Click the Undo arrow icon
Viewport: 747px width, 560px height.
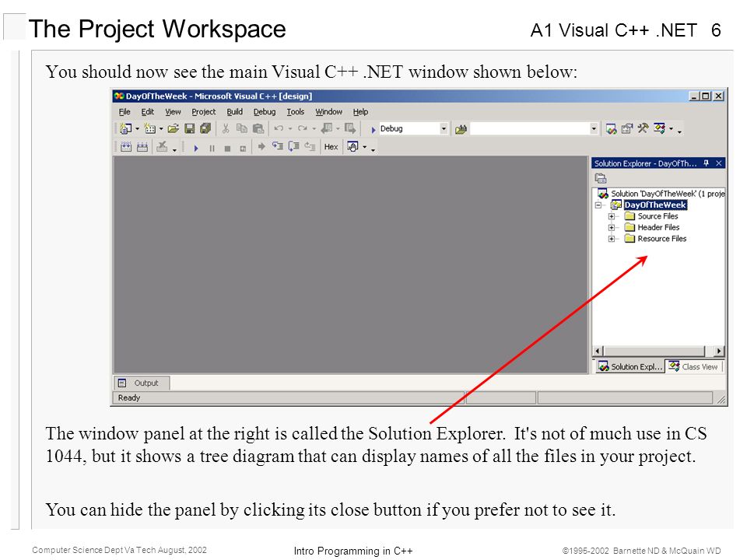pos(279,128)
